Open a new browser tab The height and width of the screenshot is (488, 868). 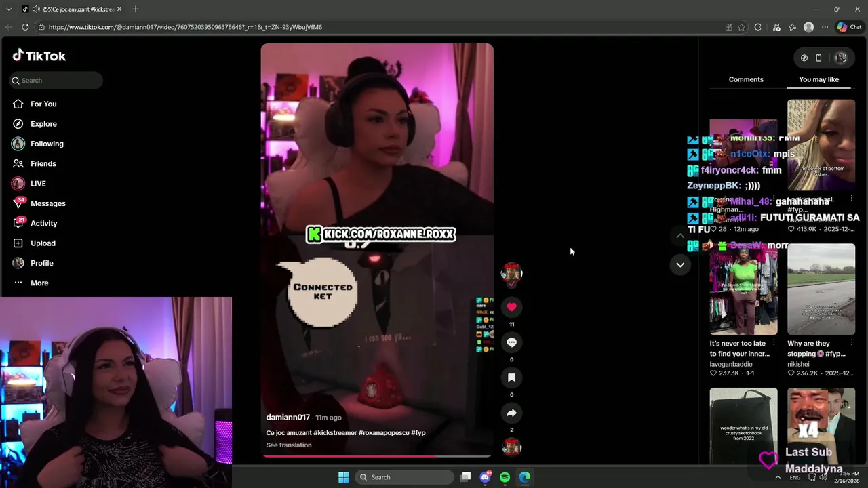(136, 9)
